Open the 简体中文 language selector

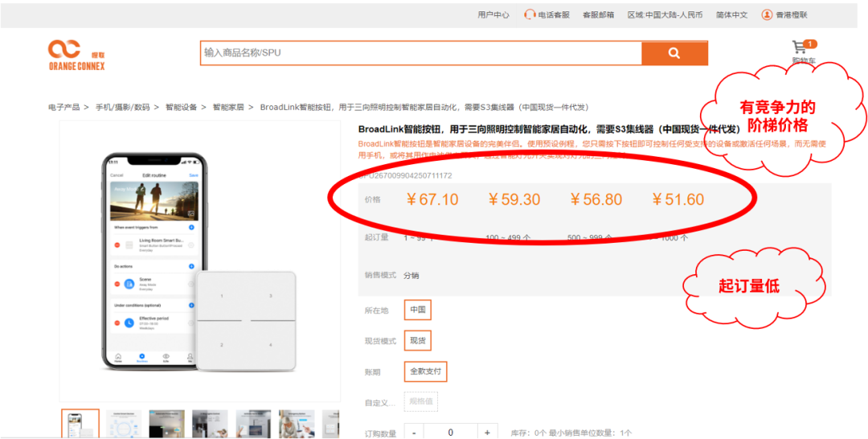tap(732, 15)
